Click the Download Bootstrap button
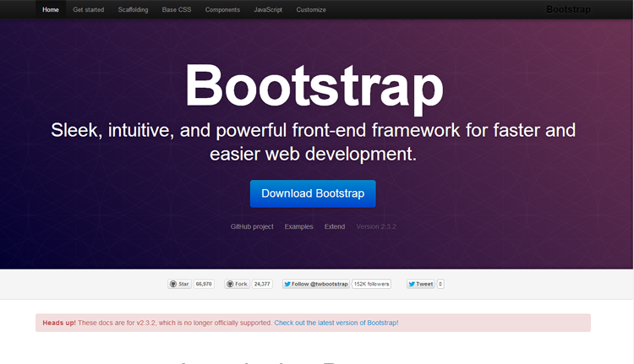 (x=313, y=193)
